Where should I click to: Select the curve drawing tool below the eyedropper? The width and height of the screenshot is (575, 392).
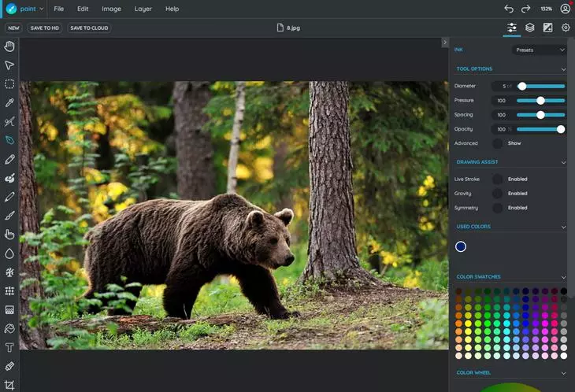pos(9,122)
